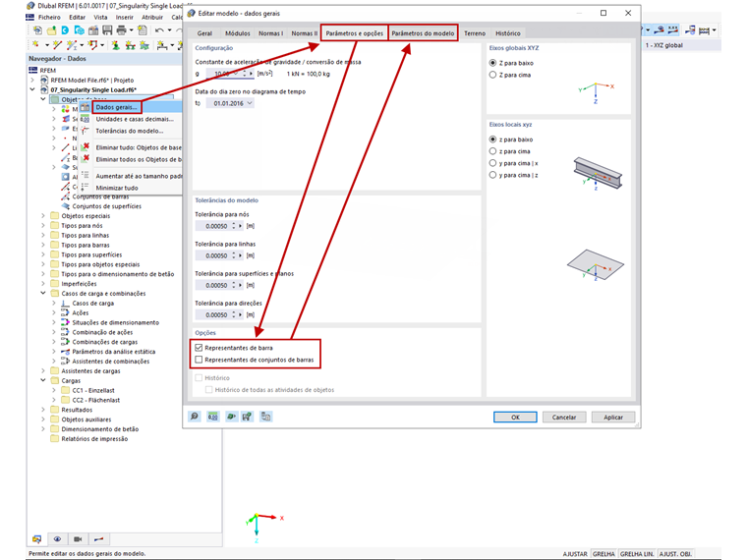Select global axis 'Z para cima' radio

click(492, 75)
